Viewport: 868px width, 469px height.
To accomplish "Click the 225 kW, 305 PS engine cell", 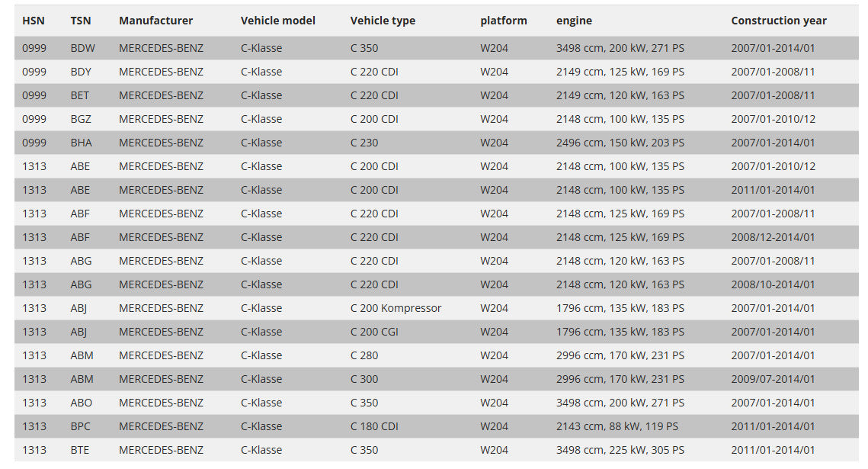I will [x=620, y=450].
